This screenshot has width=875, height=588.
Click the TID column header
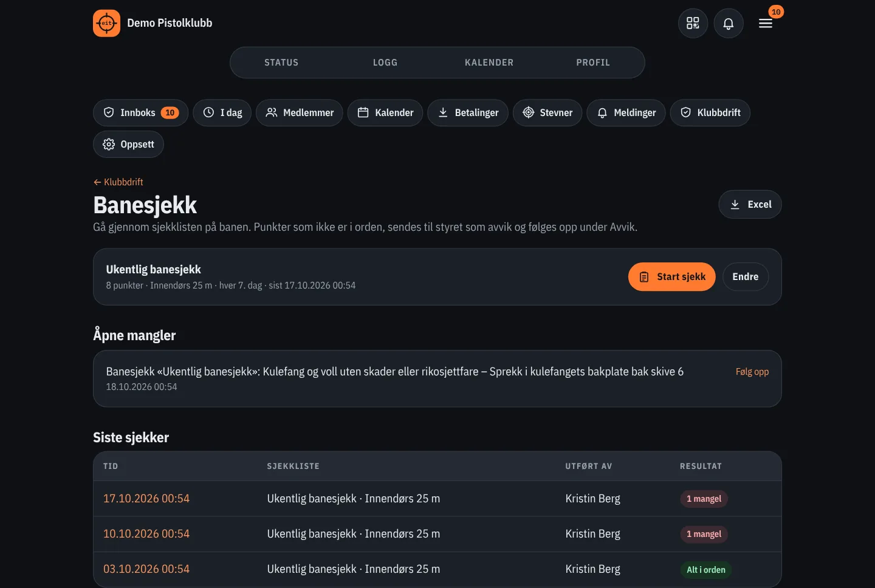pos(111,467)
